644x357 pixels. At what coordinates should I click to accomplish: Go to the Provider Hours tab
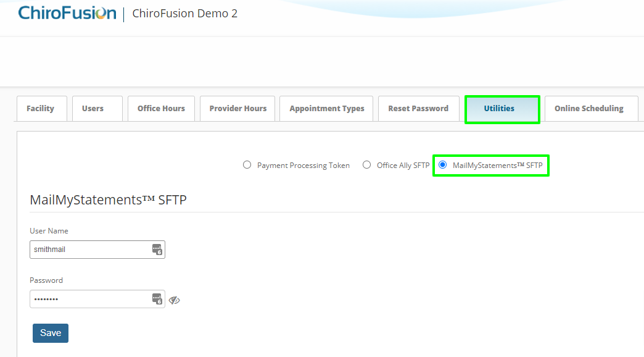[x=237, y=109]
